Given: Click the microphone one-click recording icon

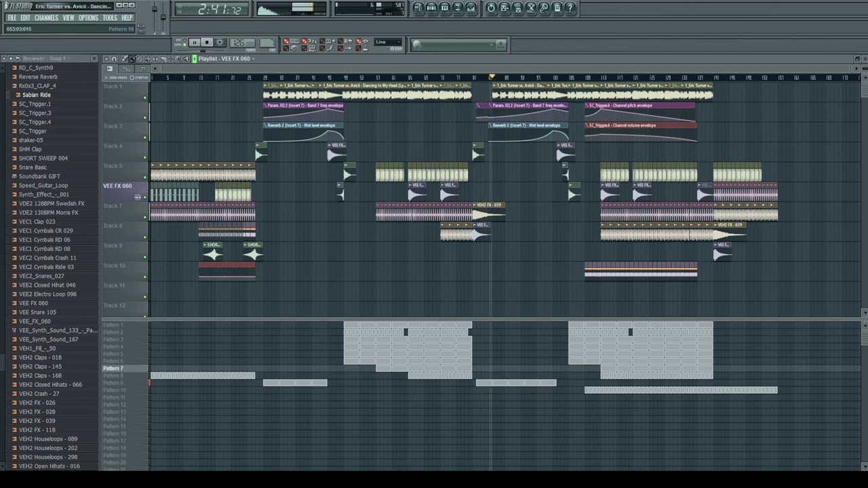Looking at the screenshot, I should [544, 8].
